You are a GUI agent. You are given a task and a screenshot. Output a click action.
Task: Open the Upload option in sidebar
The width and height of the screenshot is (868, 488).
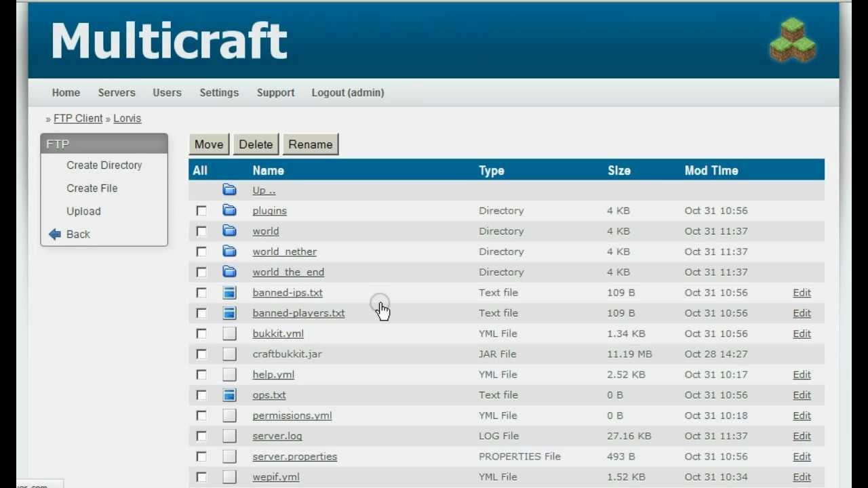click(83, 211)
